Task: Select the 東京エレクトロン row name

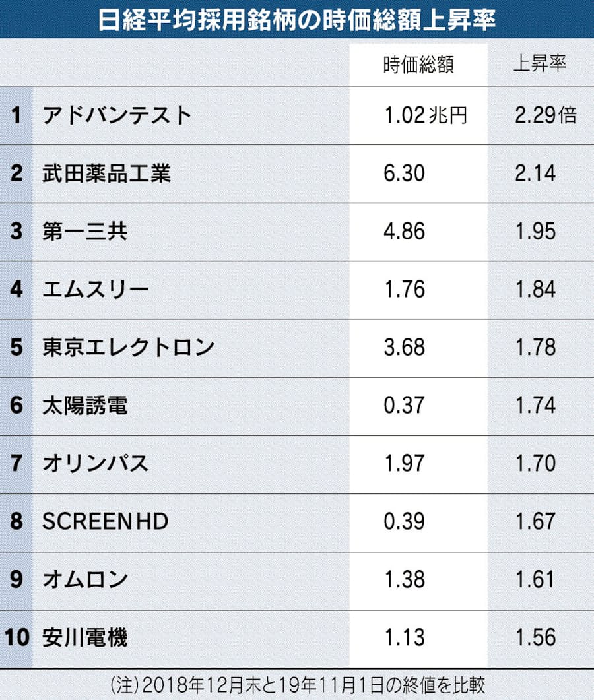Action: click(129, 347)
